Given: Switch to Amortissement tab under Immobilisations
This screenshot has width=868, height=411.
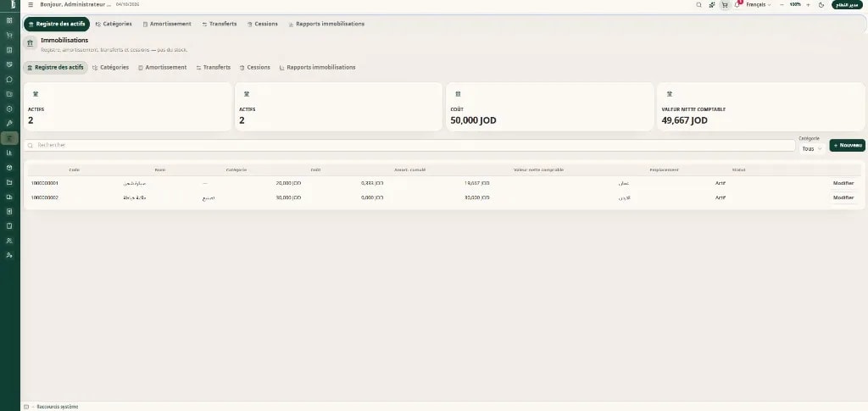Looking at the screenshot, I should [162, 68].
